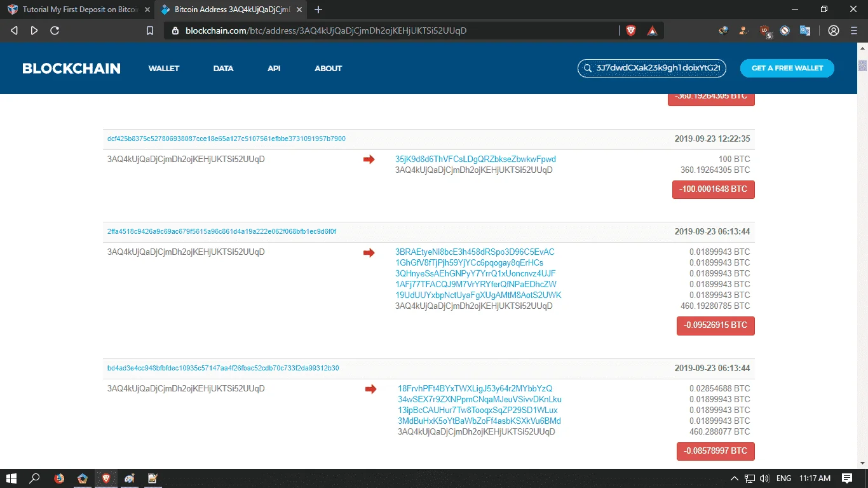The width and height of the screenshot is (868, 488).
Task: Close the Bitcoin Address tab
Action: pyautogui.click(x=299, y=10)
